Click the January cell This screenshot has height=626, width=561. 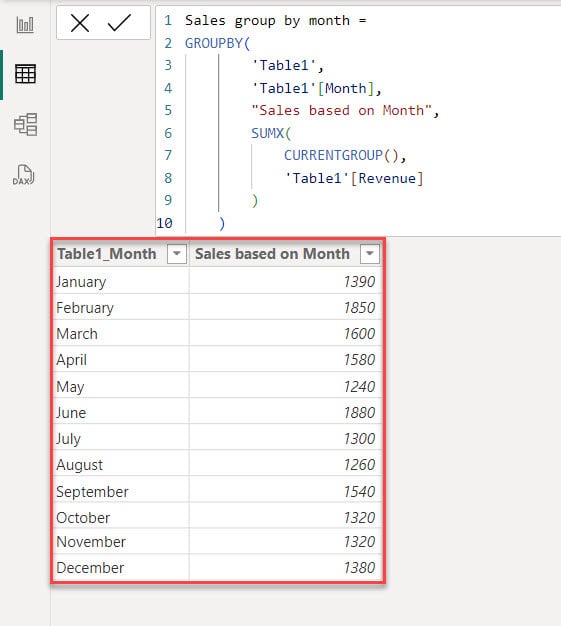click(x=121, y=282)
